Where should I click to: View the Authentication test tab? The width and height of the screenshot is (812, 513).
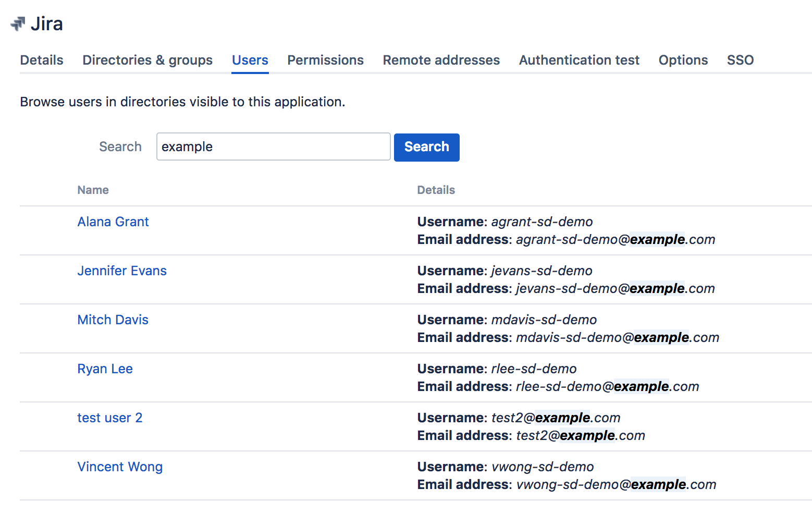tap(579, 60)
